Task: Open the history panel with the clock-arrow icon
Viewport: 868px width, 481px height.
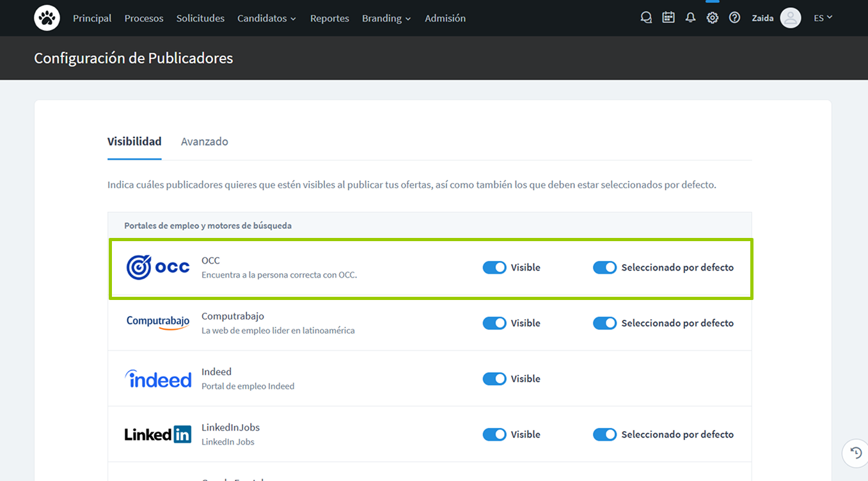Action: coord(855,452)
